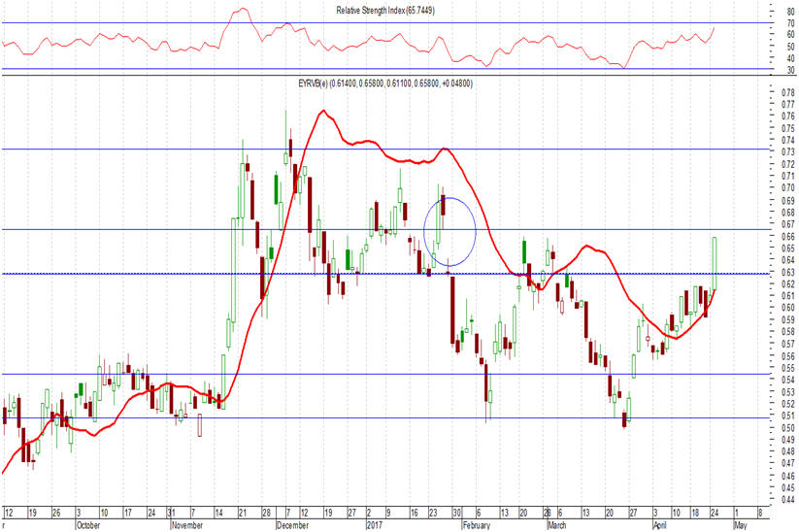Click the EYRVB(e) price chart title
Viewport: 799px width, 532px height.
point(385,83)
